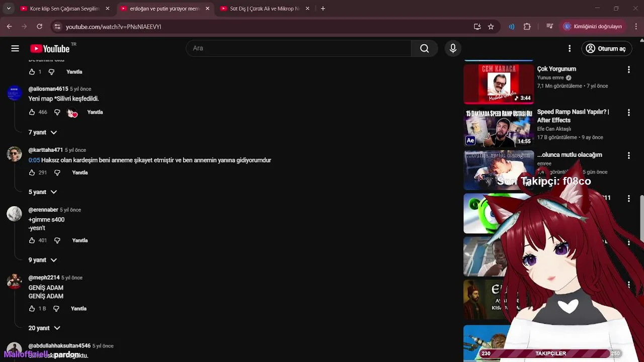Open Çok Yorgunum video options menu

pos(628,69)
